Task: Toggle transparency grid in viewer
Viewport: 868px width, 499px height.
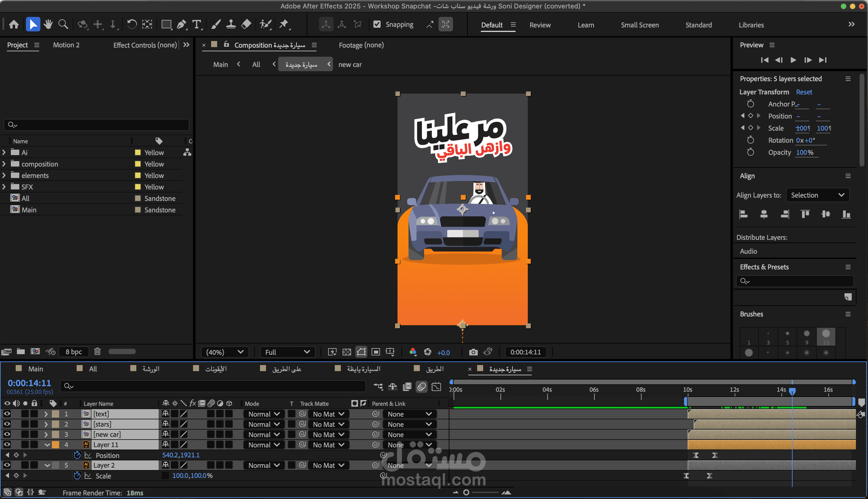Action: click(347, 352)
